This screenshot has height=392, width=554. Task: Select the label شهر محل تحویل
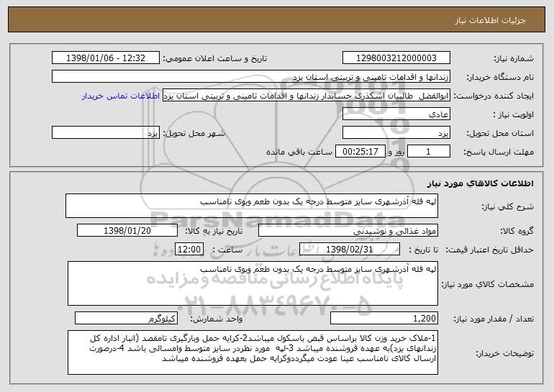point(194,133)
